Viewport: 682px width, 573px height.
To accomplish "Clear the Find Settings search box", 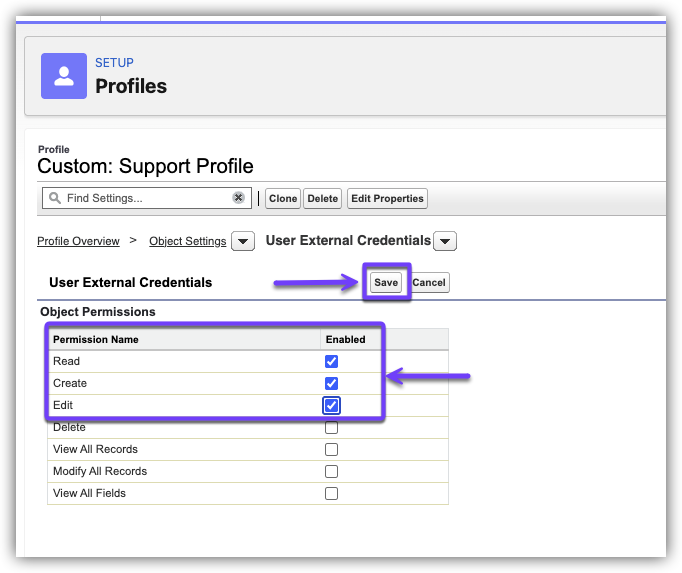I will pyautogui.click(x=238, y=198).
